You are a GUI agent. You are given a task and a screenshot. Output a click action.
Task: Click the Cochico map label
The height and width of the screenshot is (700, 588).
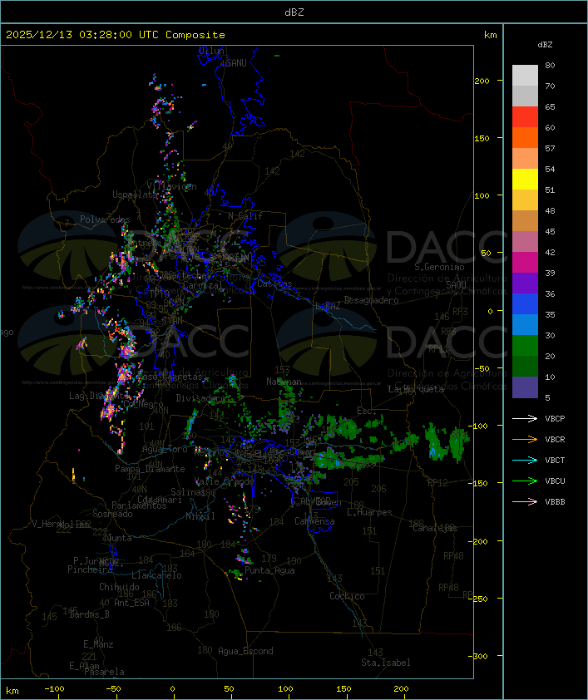pos(347,596)
